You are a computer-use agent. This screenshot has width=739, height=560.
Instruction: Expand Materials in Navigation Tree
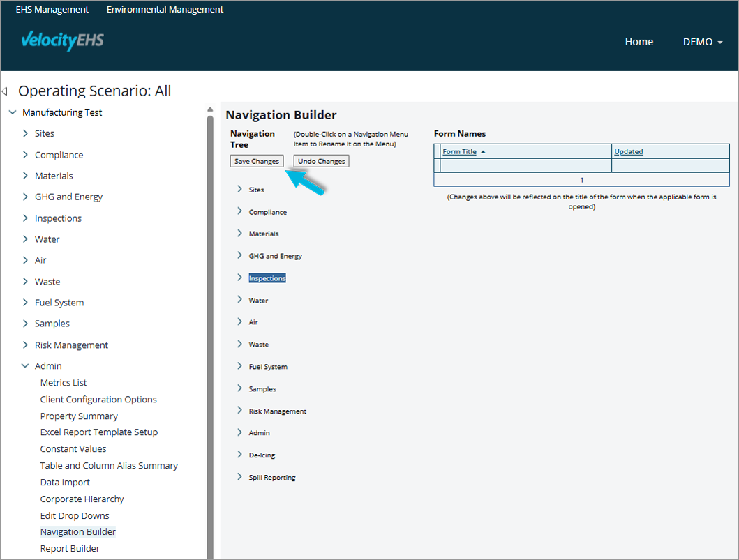pos(239,233)
